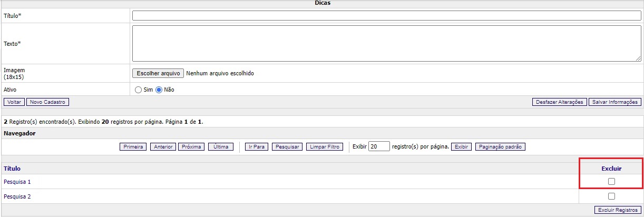Click Desfazer Alterações button

(559, 102)
